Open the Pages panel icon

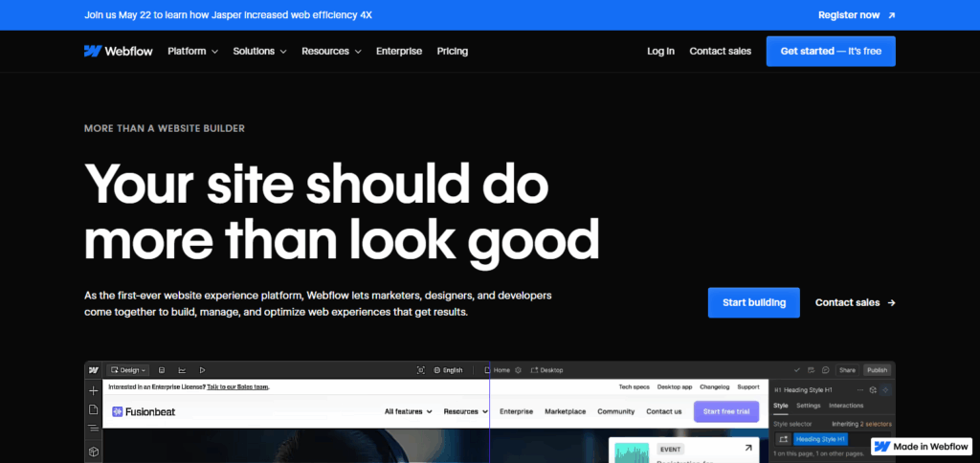coord(93,409)
